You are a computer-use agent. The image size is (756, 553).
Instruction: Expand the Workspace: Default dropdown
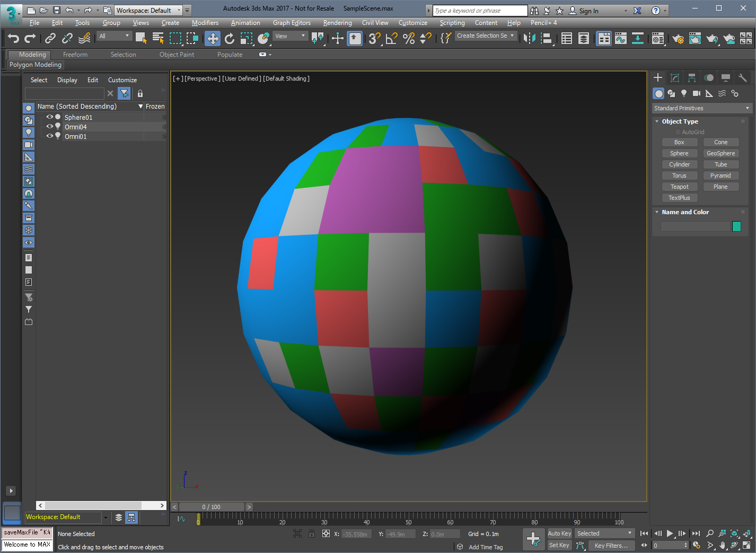pos(148,10)
